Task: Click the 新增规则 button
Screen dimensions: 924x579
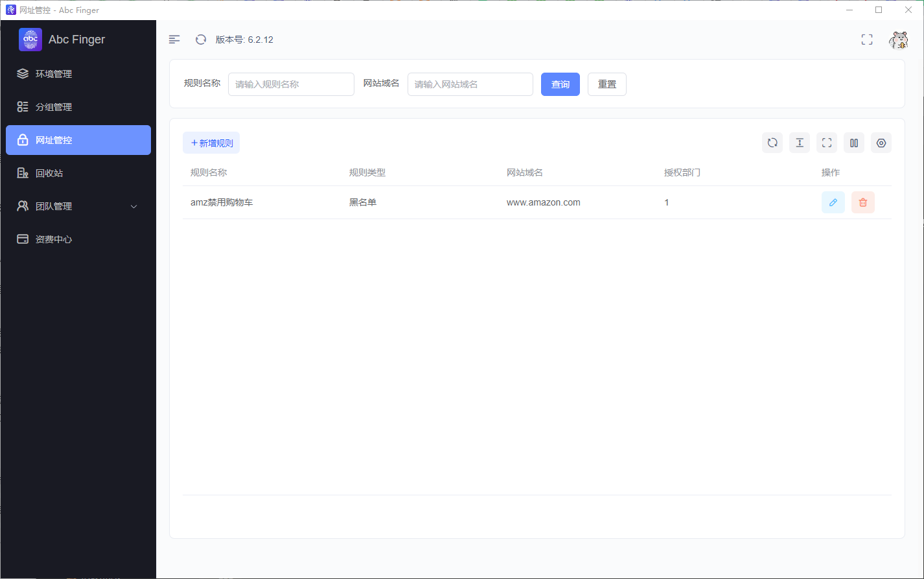Action: pos(211,143)
